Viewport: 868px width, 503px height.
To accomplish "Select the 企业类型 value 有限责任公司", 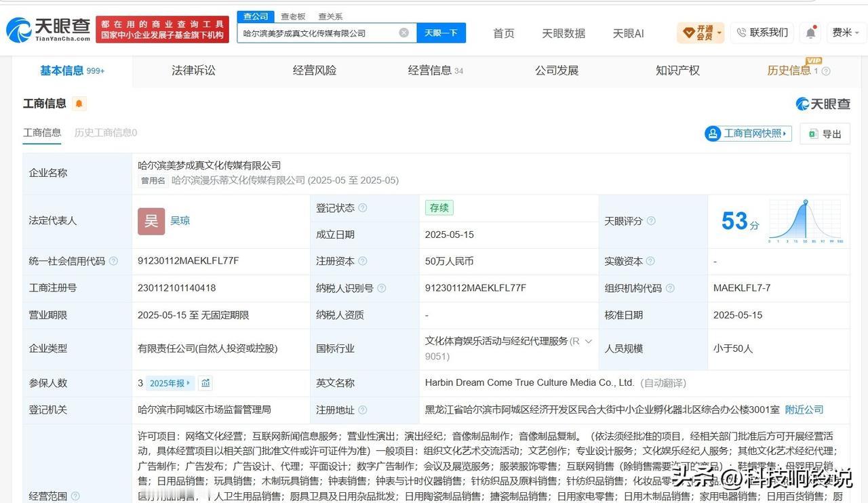I will (x=208, y=348).
